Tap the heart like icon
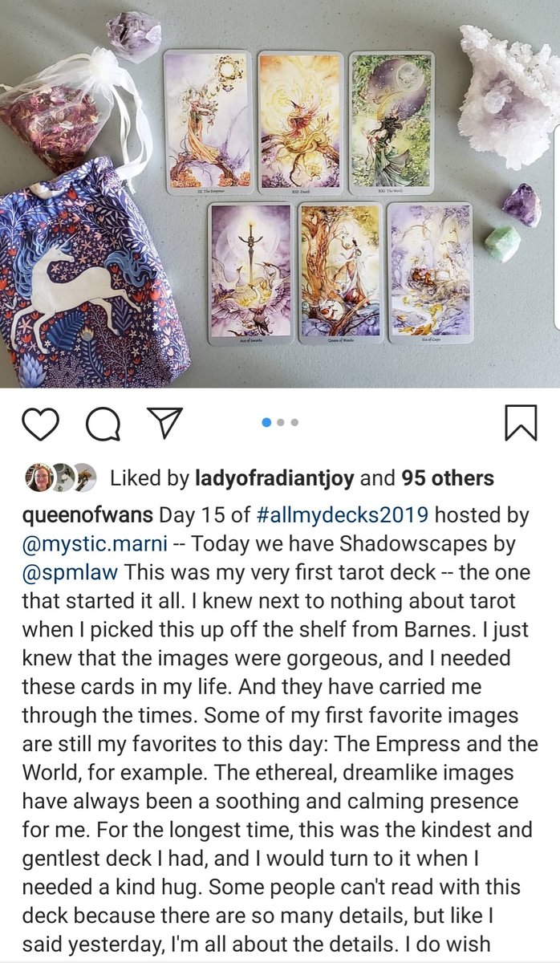The height and width of the screenshot is (963, 560). 40,423
